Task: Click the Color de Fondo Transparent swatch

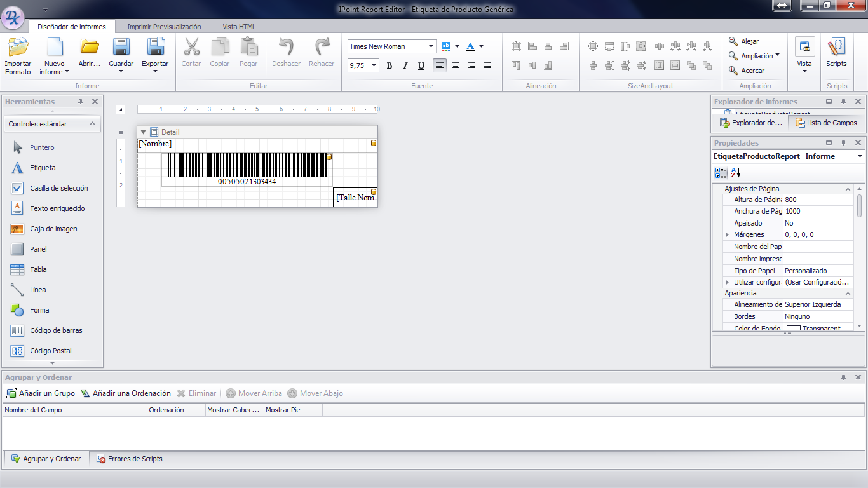Action: pyautogui.click(x=794, y=329)
